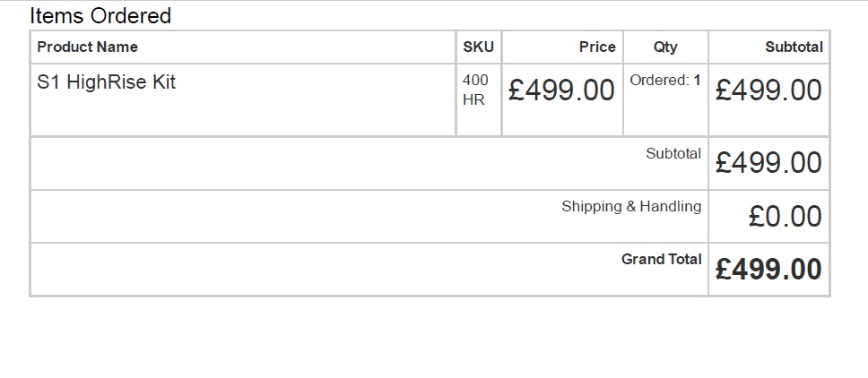Click the Product Name column header
Viewport: 868px width, 378px height.
tap(88, 47)
